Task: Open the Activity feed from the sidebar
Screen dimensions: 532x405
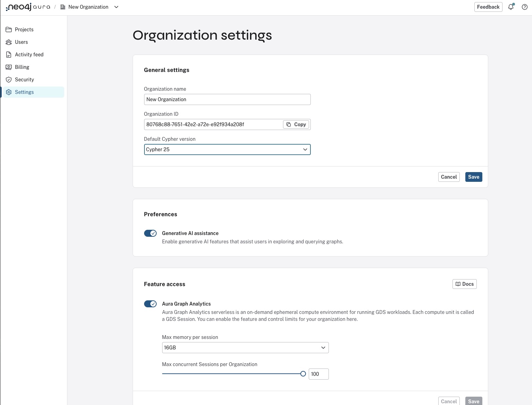Action: (x=9, y=55)
